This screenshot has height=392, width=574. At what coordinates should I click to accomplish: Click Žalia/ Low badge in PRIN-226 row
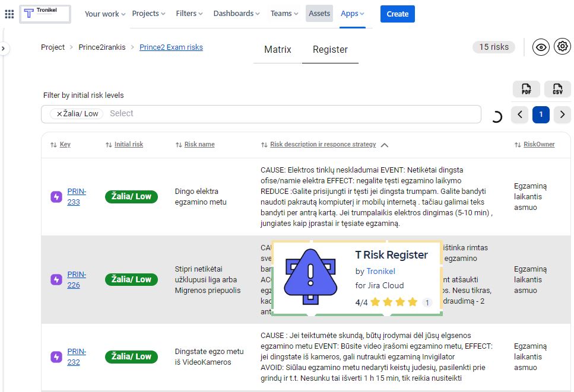[x=131, y=280]
